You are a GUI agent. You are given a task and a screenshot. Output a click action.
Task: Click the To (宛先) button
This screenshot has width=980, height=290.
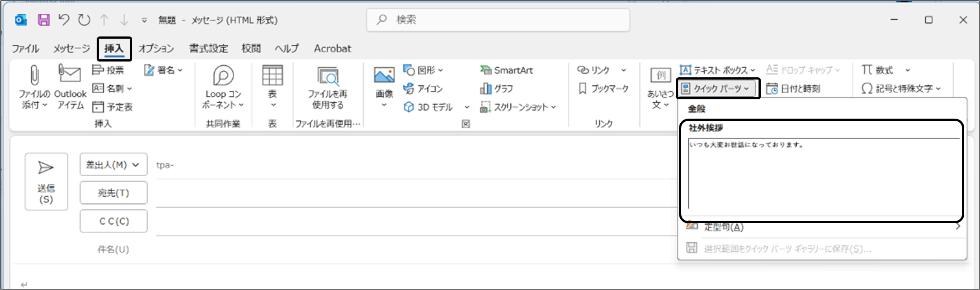coord(113,193)
